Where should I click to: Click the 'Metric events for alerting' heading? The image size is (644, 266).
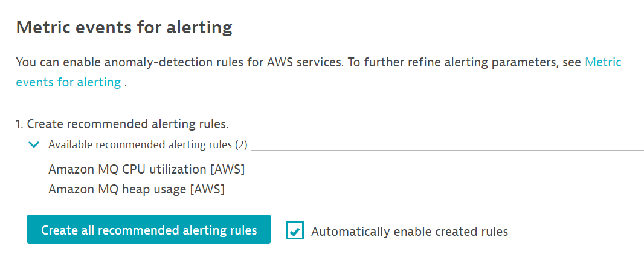click(x=124, y=27)
